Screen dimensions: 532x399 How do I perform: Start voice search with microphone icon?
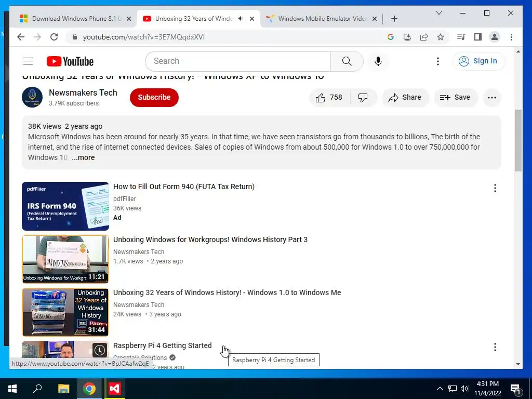coord(378,61)
